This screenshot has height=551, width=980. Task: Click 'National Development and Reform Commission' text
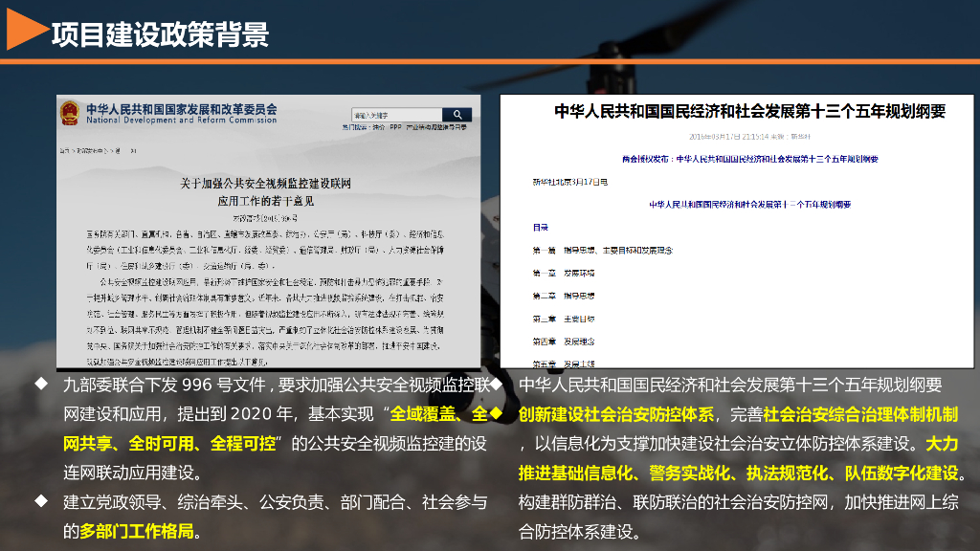pos(181,120)
